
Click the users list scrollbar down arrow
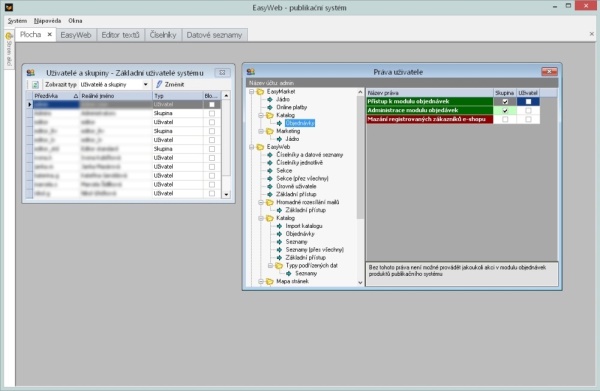(x=226, y=194)
